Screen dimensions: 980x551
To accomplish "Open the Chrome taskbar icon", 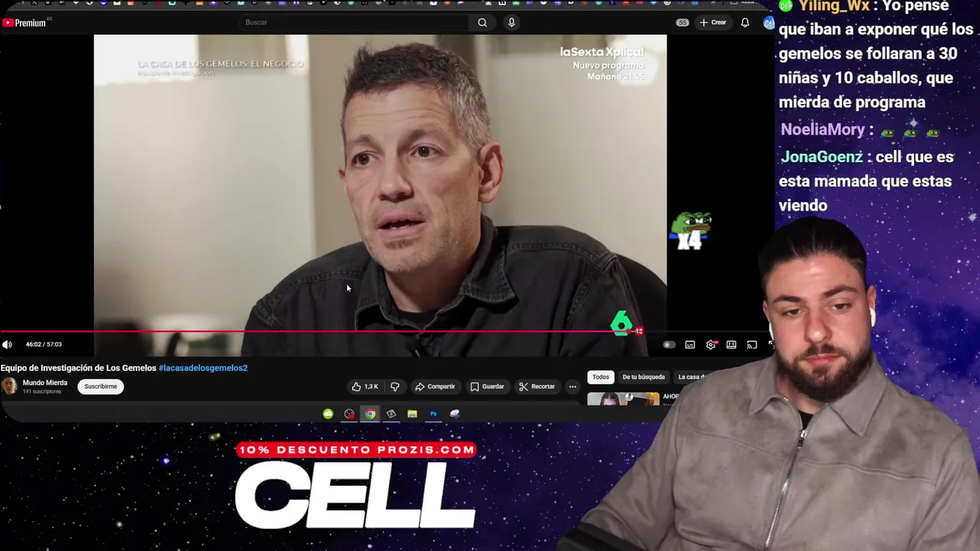I will pyautogui.click(x=371, y=414).
